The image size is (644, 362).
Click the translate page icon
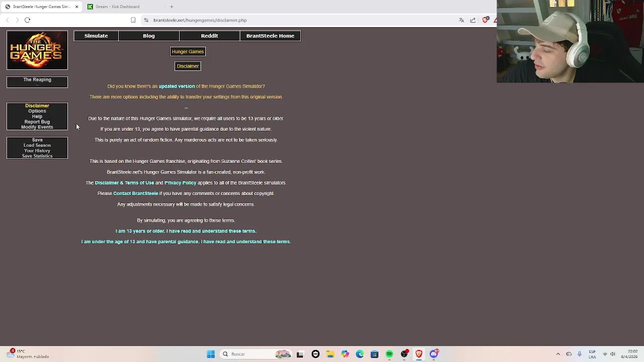(x=461, y=20)
